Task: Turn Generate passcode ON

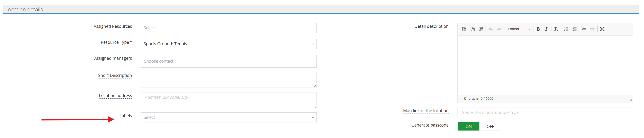Action: tap(468, 127)
